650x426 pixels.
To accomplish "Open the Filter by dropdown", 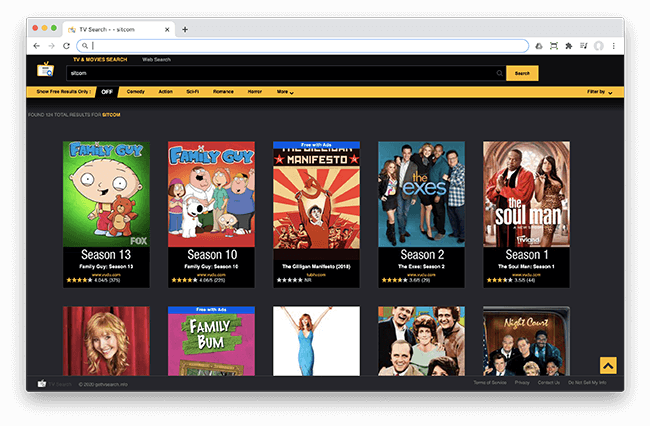I will pyautogui.click(x=599, y=92).
